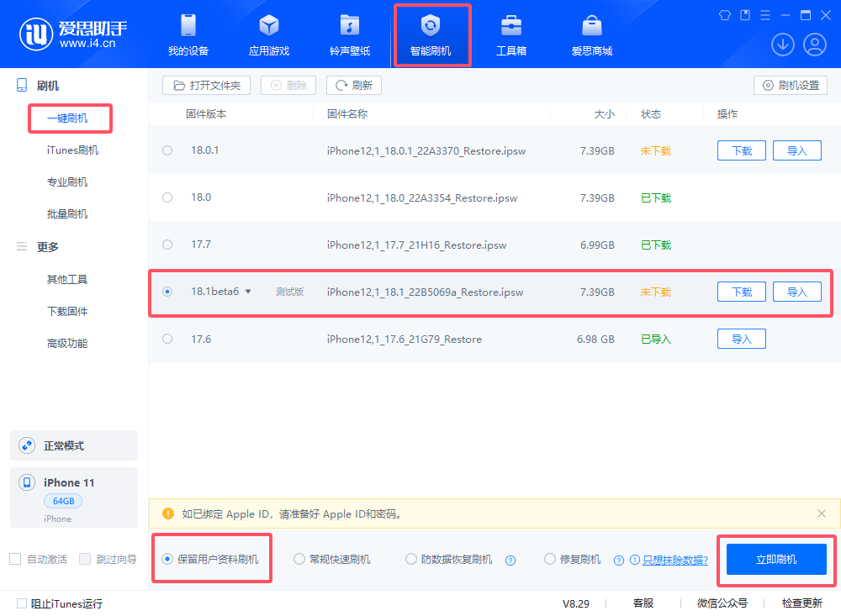Enable the 自动激活 checkbox

[x=14, y=558]
